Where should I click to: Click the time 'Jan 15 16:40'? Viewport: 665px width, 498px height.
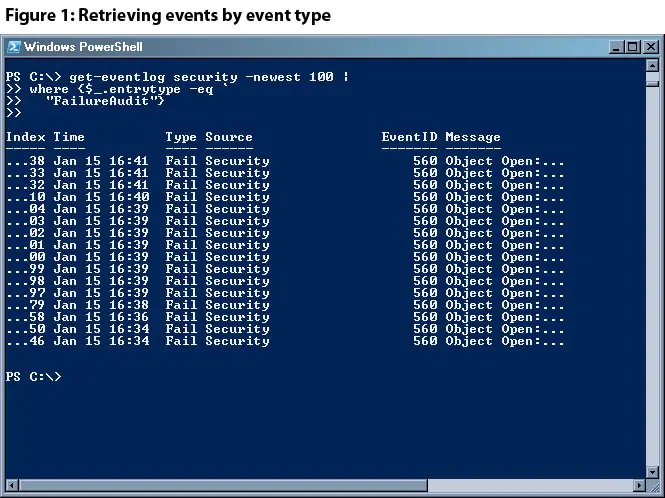[x=101, y=197]
